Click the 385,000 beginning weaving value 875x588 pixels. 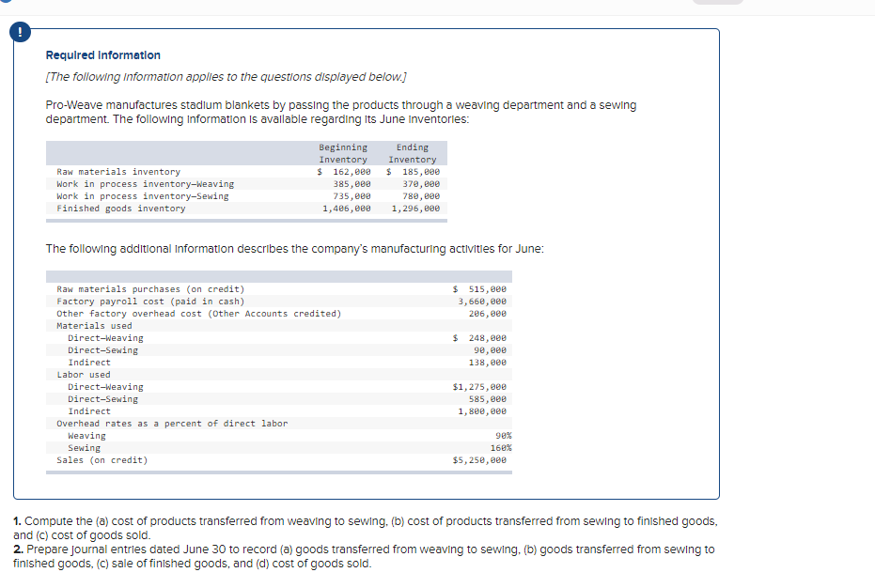click(x=352, y=184)
